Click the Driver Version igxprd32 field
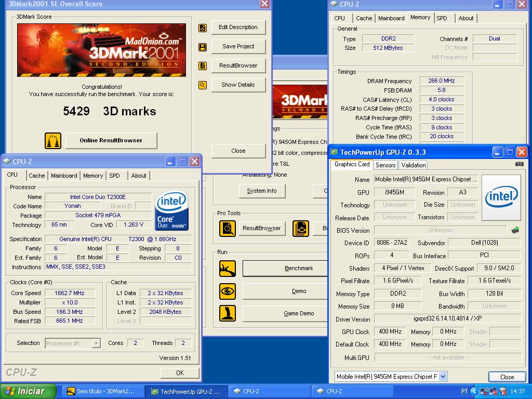Image resolution: width=532 pixels, height=399 pixels. point(447,318)
